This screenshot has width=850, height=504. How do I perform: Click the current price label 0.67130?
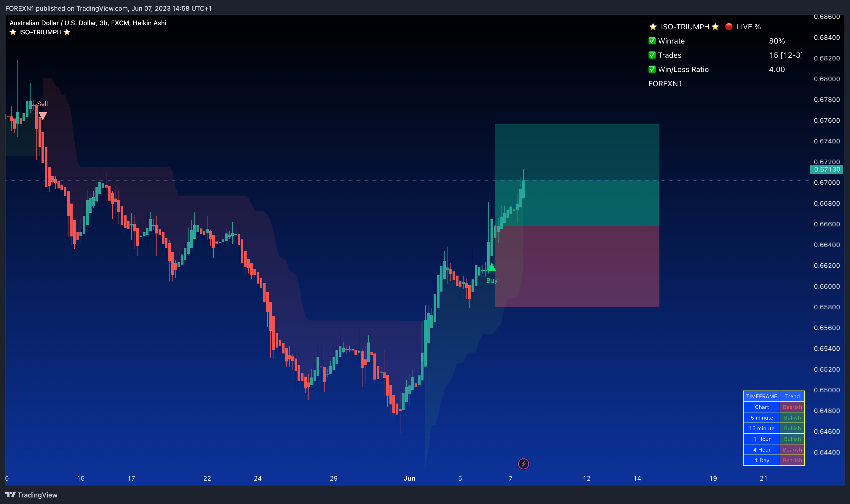[827, 169]
